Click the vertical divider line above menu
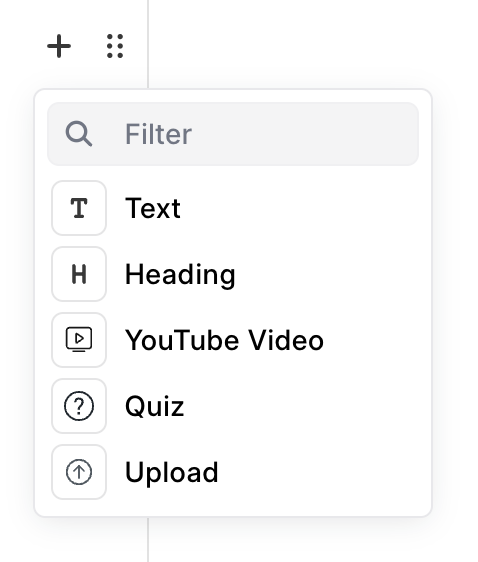478x562 pixels. [x=148, y=44]
